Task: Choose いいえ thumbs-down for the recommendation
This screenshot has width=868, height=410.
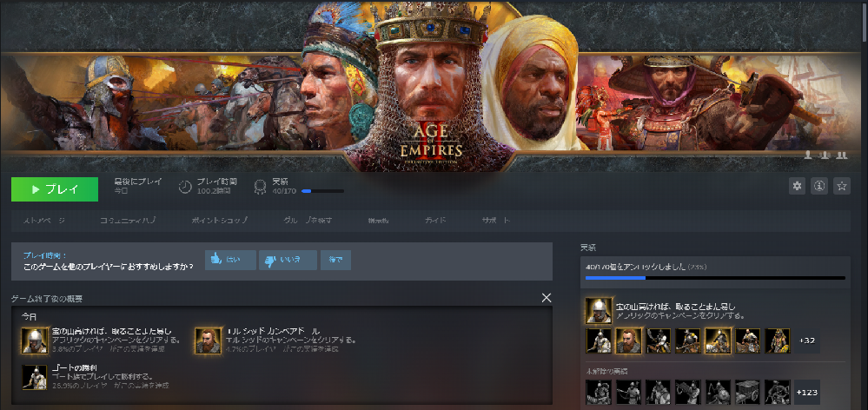Action: click(x=288, y=260)
